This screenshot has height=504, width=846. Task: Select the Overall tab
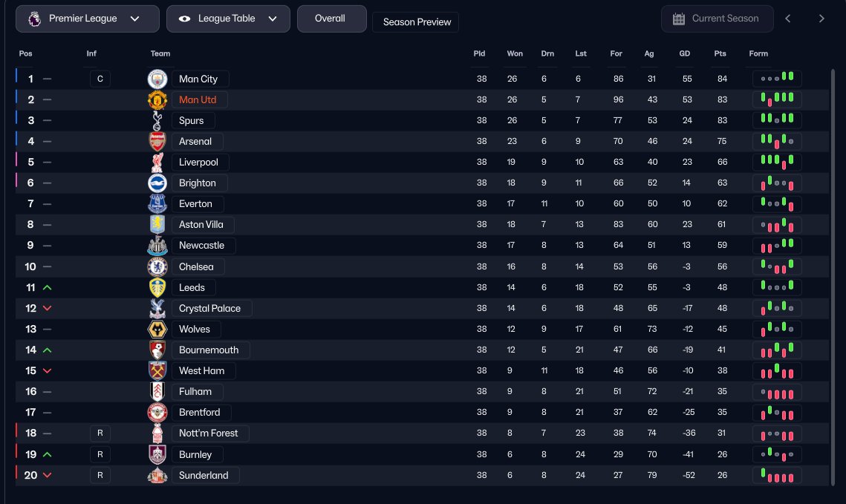pyautogui.click(x=330, y=19)
